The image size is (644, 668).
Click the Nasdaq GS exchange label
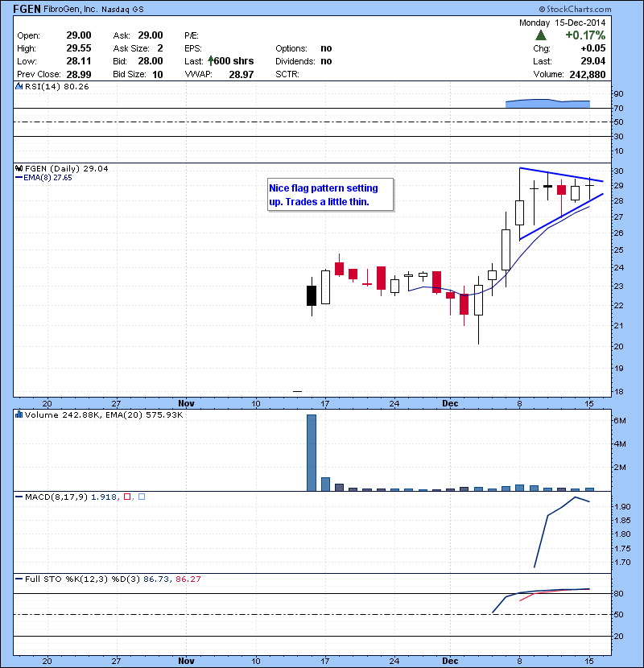122,10
